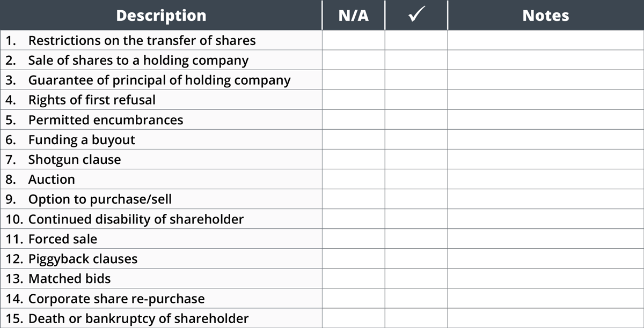The image size is (644, 328).
Task: Select Option to purchase/sell row text
Action: coord(100,199)
